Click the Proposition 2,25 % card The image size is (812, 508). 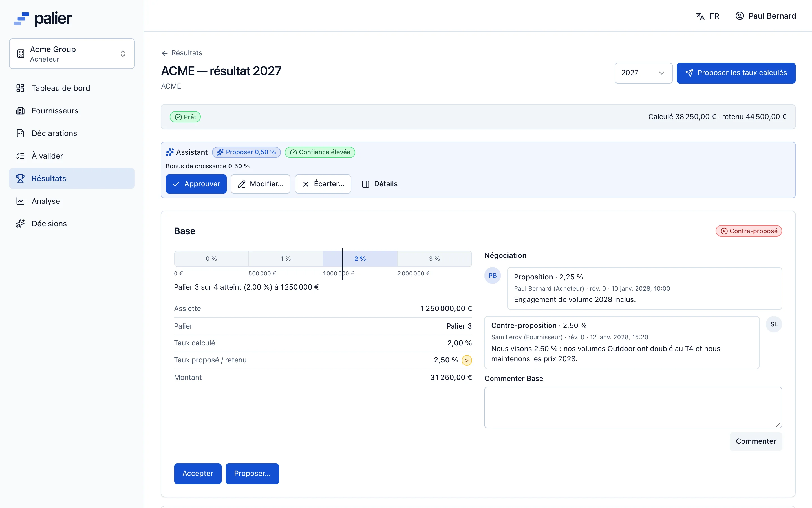645,288
